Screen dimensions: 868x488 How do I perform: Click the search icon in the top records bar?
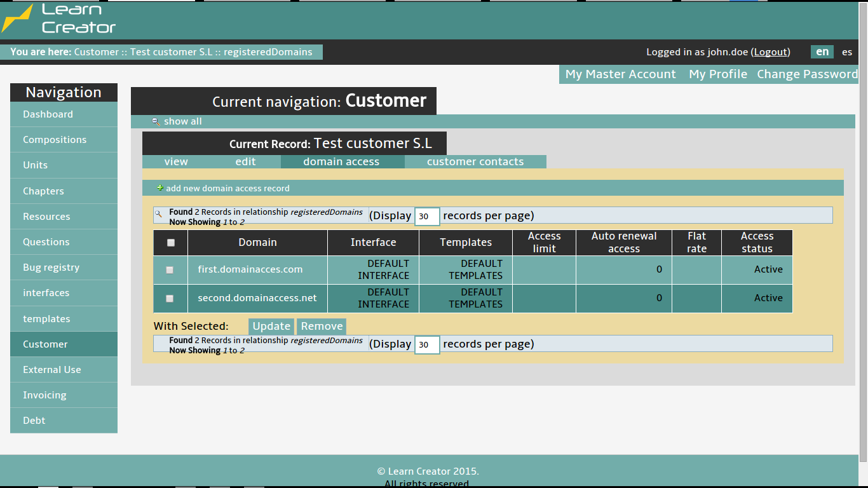pyautogui.click(x=159, y=214)
